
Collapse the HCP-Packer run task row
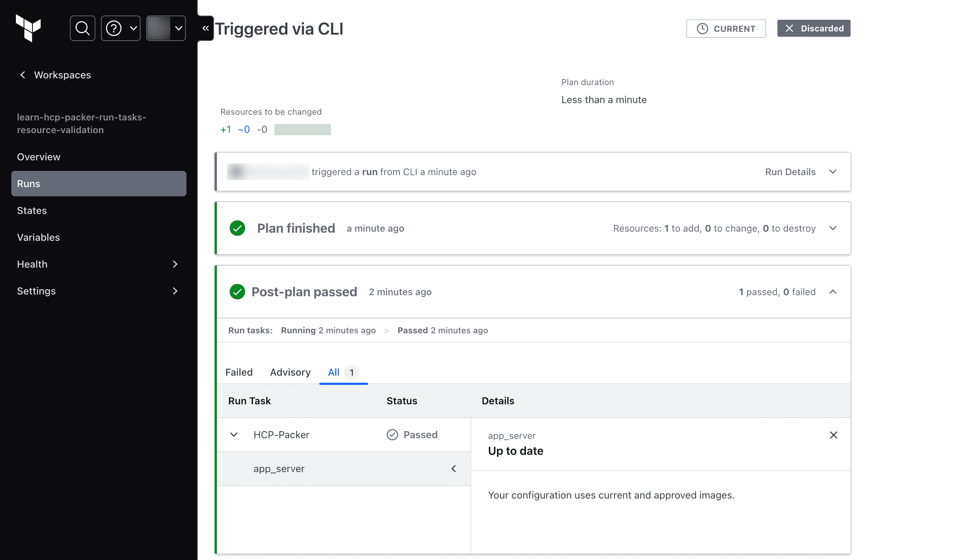point(233,435)
